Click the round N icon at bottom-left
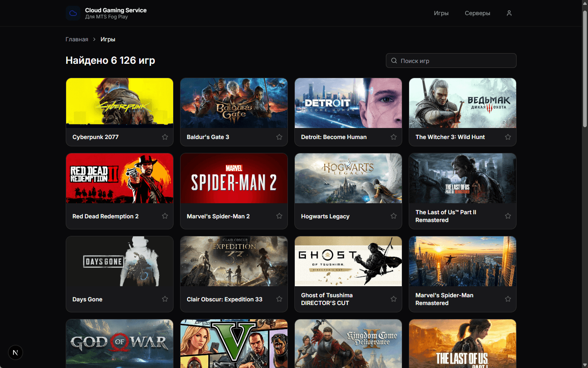 pyautogui.click(x=16, y=352)
